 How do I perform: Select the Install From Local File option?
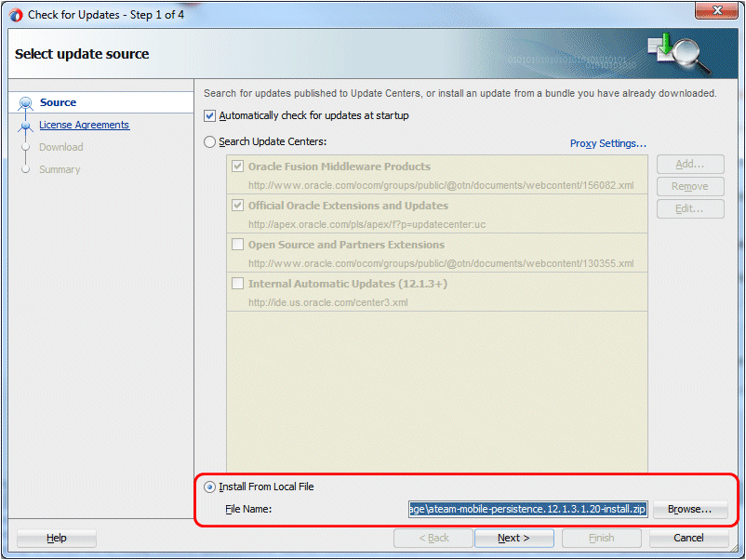(x=209, y=486)
